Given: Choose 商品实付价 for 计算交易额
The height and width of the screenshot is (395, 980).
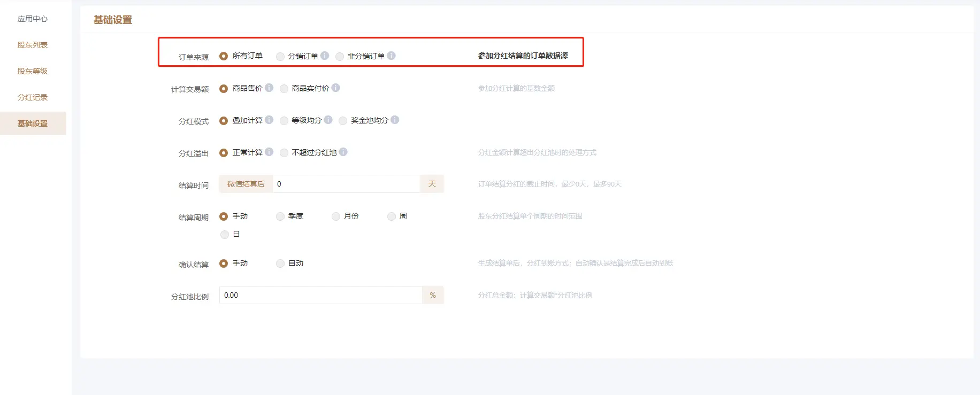Looking at the screenshot, I should coord(284,89).
